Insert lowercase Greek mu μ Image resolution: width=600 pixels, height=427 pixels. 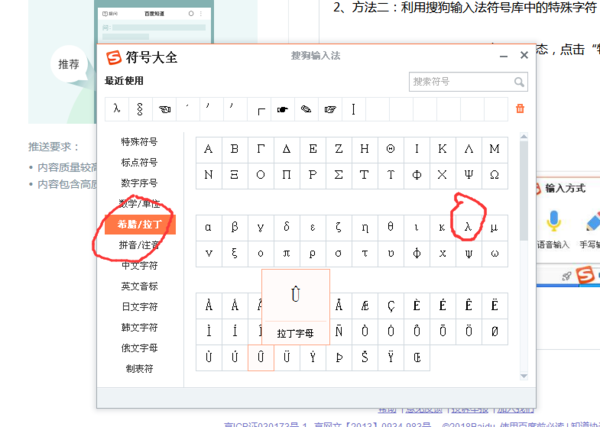point(494,228)
